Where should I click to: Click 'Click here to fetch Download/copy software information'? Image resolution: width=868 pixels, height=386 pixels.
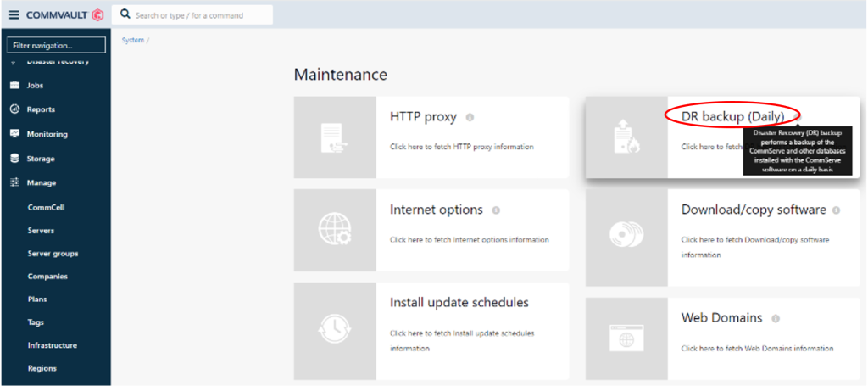point(755,248)
